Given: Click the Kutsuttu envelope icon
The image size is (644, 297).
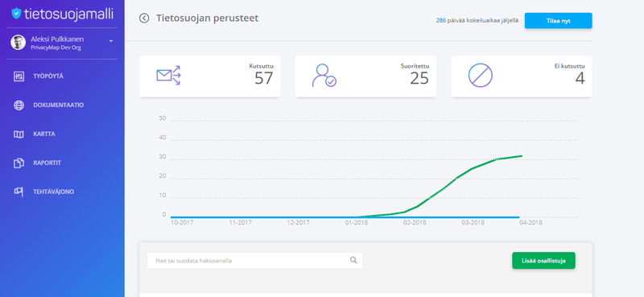Looking at the screenshot, I should [169, 76].
